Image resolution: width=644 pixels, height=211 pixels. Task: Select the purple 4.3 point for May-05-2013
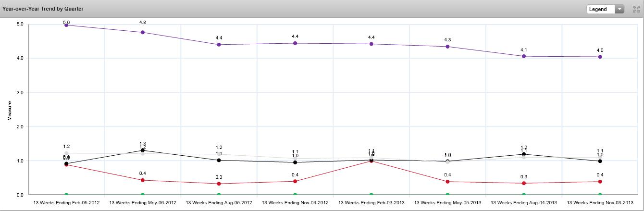pos(447,47)
